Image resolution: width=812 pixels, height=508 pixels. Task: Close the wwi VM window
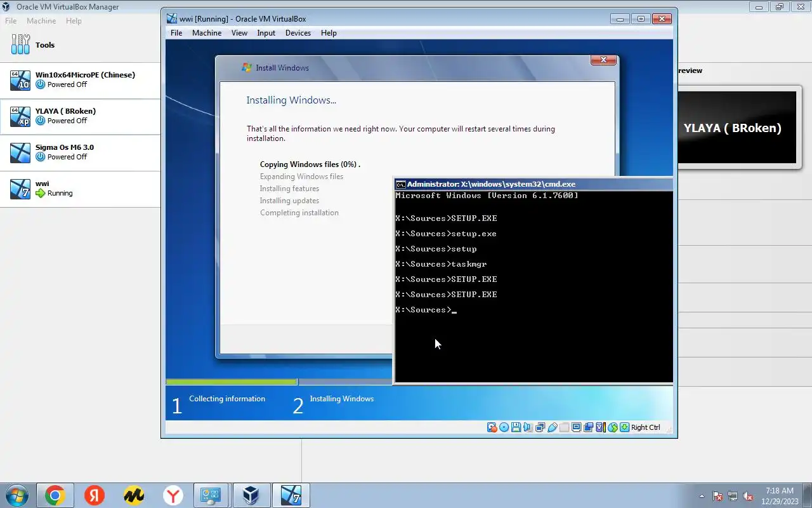click(662, 18)
